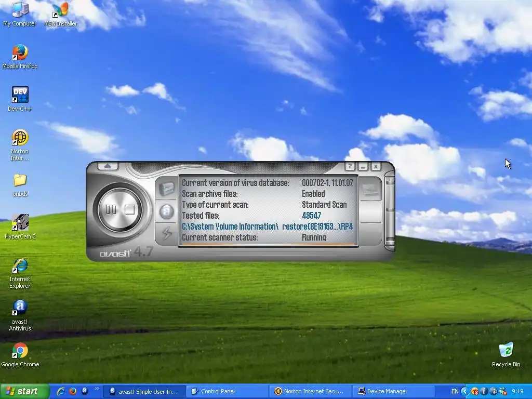Expand Quick Launch overflow chevron

pos(97,389)
